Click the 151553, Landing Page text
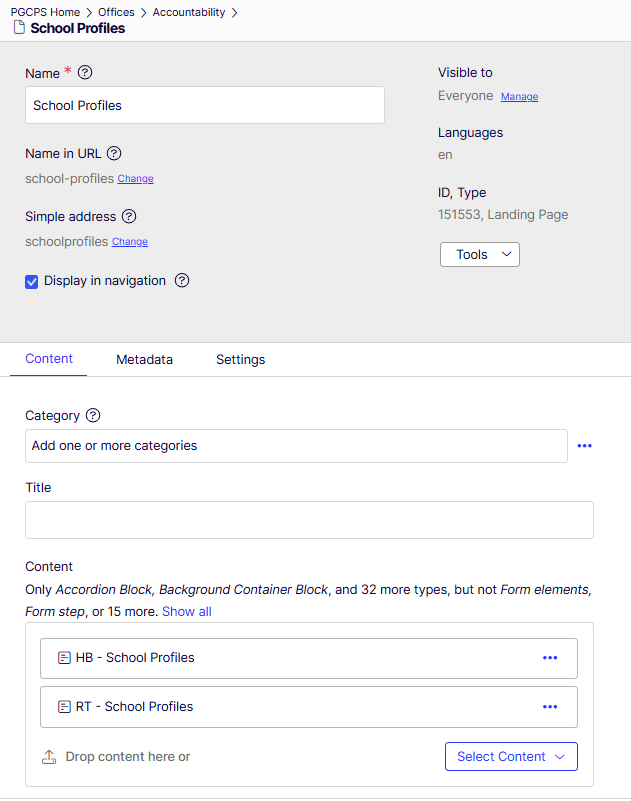The width and height of the screenshot is (631, 801). (x=503, y=215)
